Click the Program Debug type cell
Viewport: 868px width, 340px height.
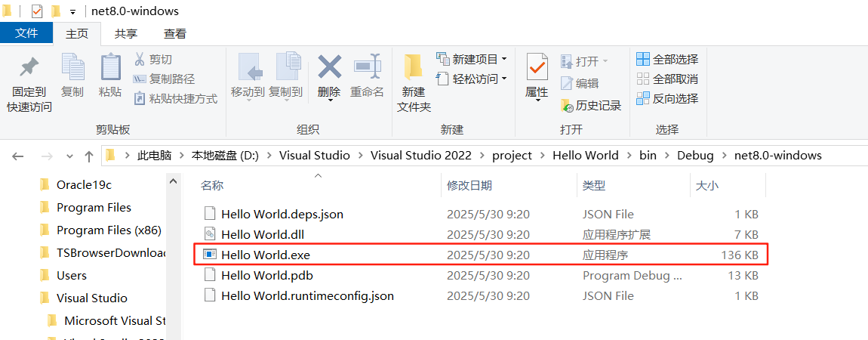(x=633, y=275)
